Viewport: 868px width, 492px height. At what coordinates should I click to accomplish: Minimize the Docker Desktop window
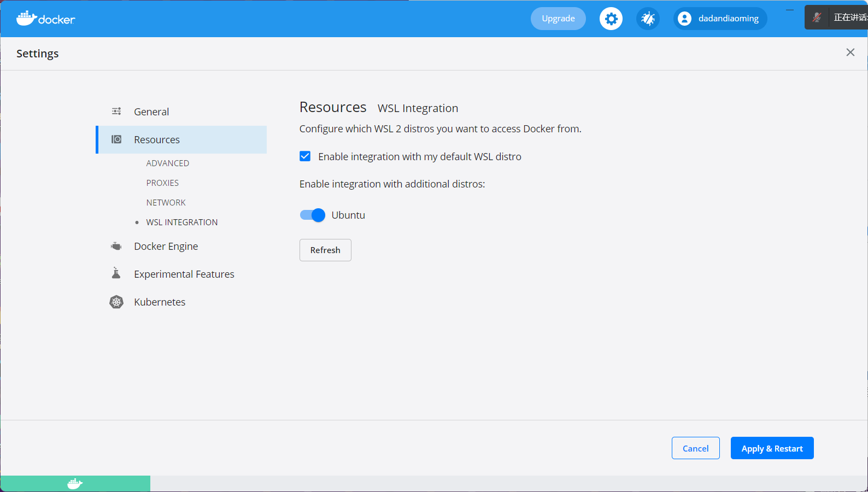pyautogui.click(x=790, y=10)
